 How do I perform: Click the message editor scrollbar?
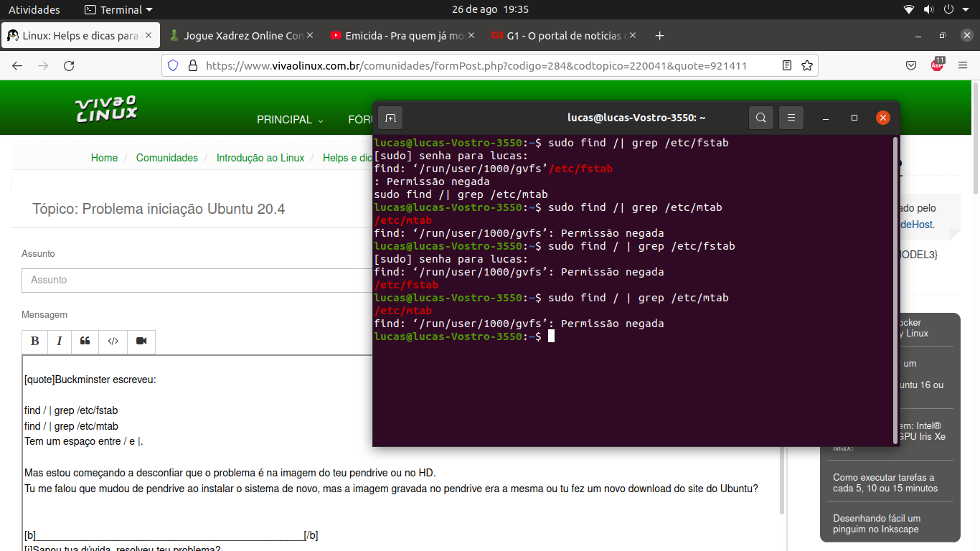pyautogui.click(x=782, y=435)
